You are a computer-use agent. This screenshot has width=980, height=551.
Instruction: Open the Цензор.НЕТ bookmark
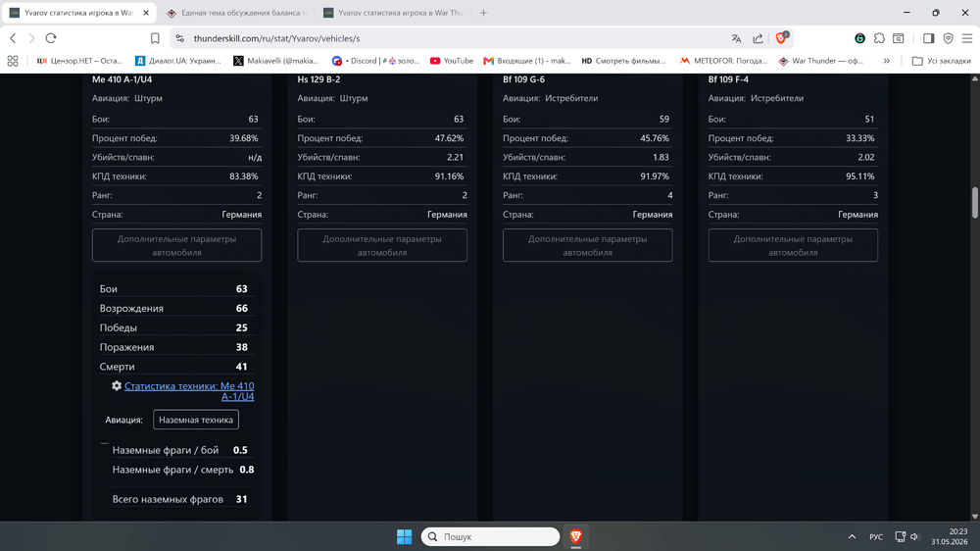pyautogui.click(x=79, y=61)
